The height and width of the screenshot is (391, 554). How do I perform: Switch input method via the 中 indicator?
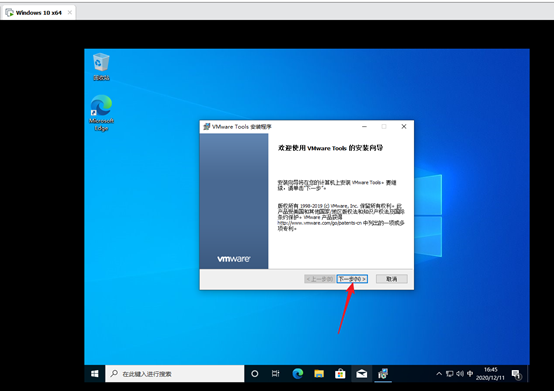click(470, 374)
